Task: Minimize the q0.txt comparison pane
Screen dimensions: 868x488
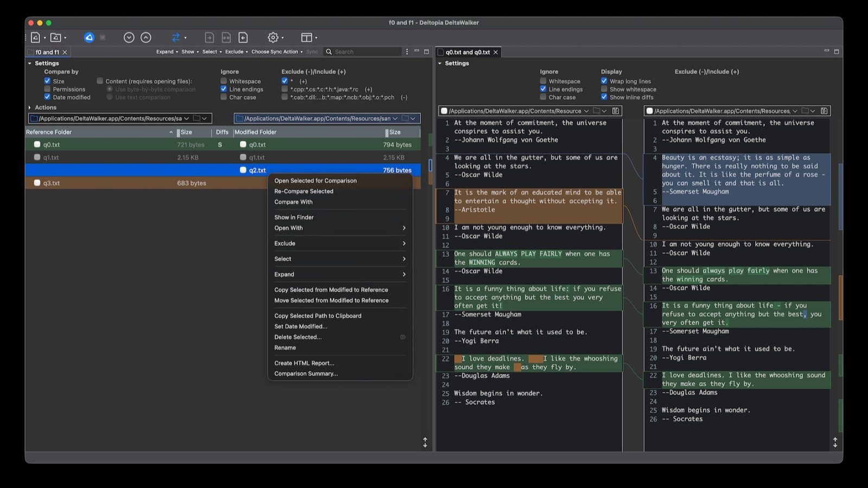Action: coord(827,51)
